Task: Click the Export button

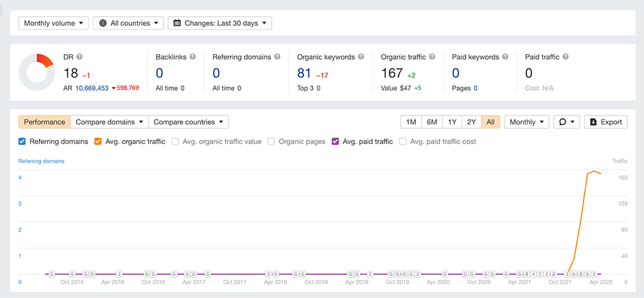Action: pyautogui.click(x=605, y=122)
